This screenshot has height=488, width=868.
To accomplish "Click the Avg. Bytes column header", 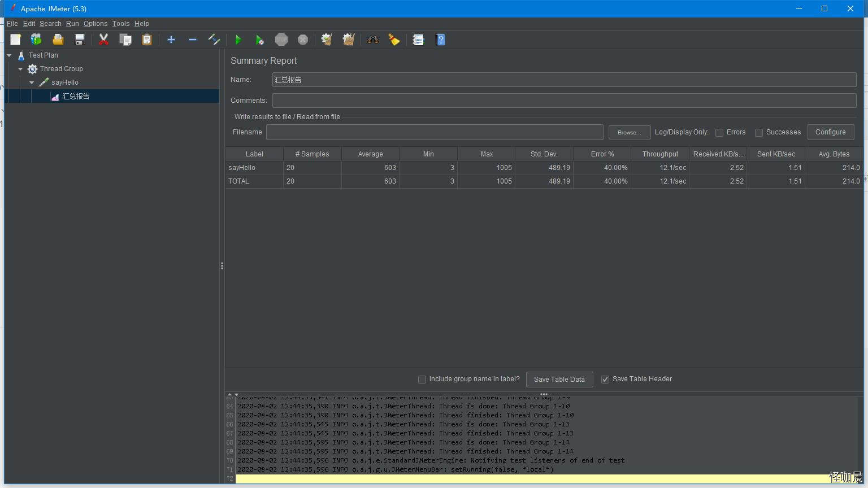I will pyautogui.click(x=834, y=154).
